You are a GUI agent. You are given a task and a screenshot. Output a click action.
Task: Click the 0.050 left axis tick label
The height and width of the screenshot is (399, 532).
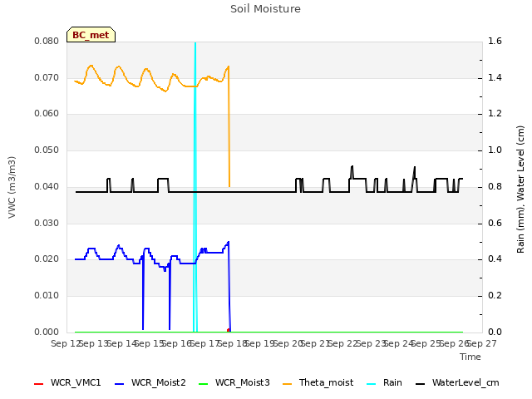tap(47, 150)
